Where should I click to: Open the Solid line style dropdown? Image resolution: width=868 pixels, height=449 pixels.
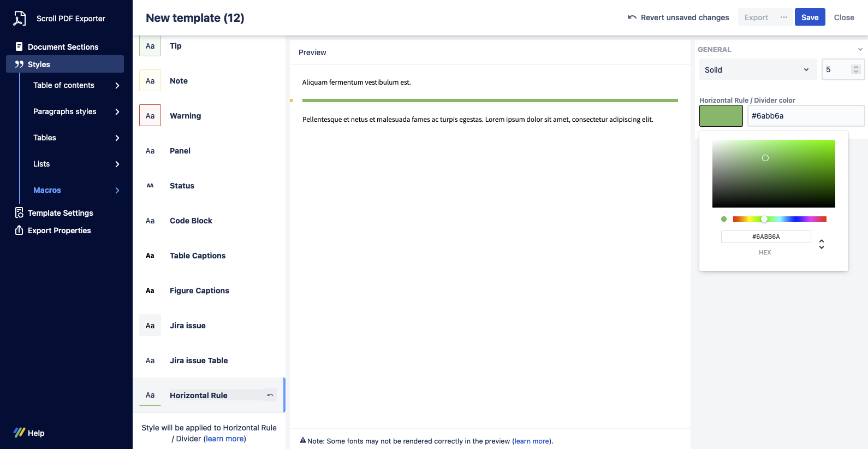pyautogui.click(x=758, y=70)
